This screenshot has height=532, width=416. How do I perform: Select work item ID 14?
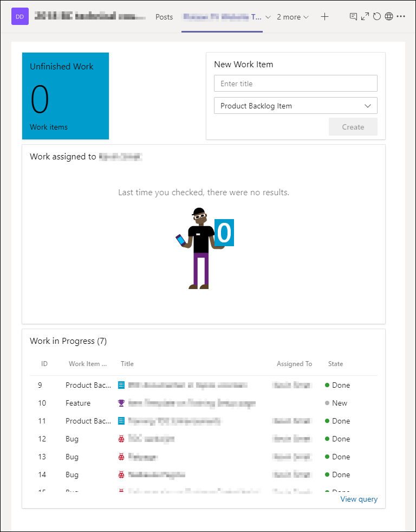point(42,475)
